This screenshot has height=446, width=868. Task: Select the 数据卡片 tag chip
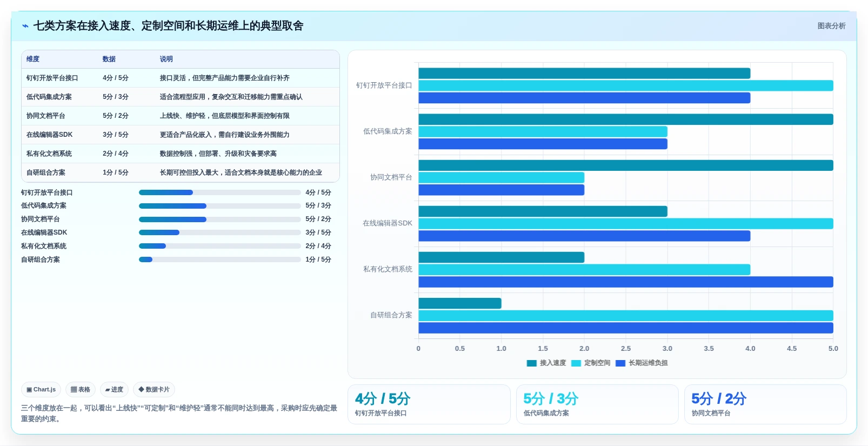coord(154,389)
